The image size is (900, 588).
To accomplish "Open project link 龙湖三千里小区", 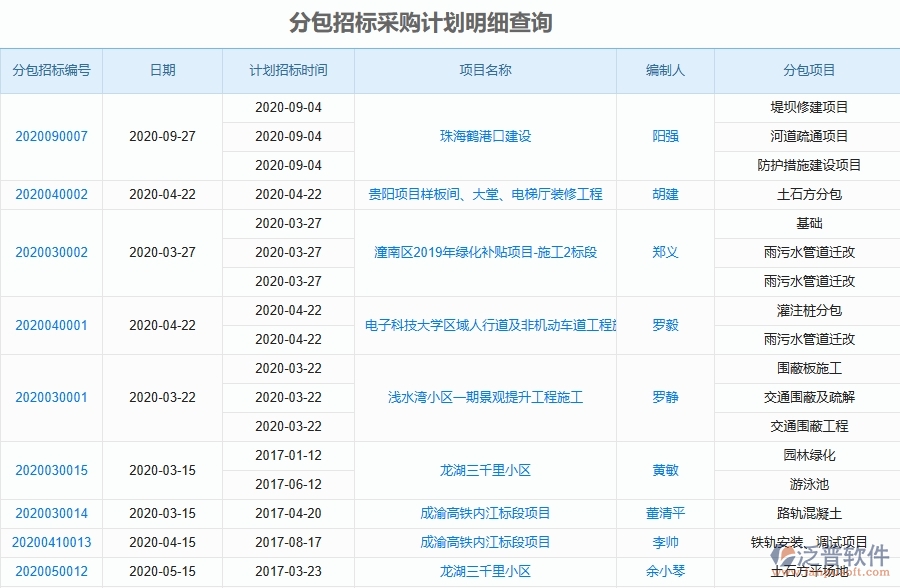I will (x=486, y=469).
